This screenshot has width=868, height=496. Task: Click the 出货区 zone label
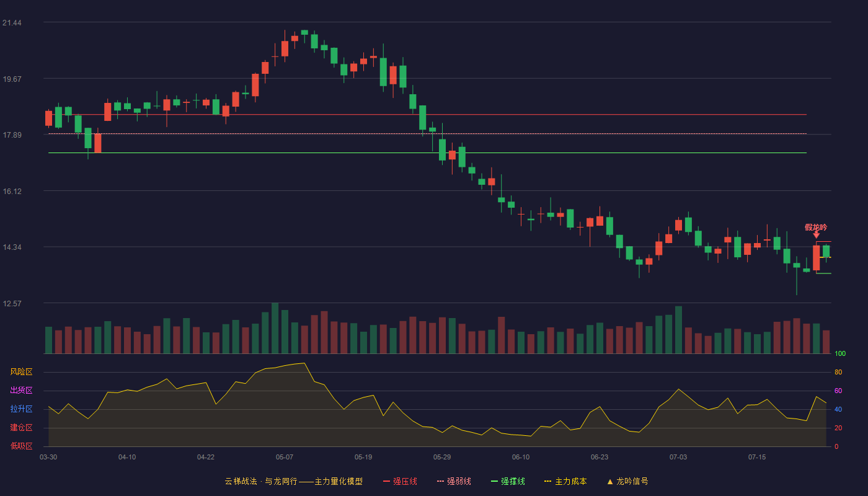pos(21,391)
